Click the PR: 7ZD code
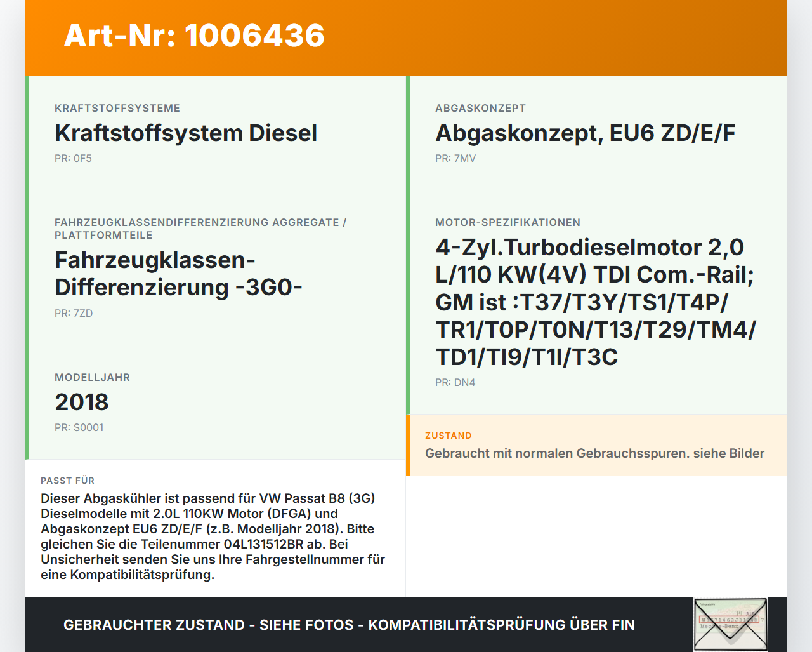Image resolution: width=812 pixels, height=652 pixels. [74, 313]
